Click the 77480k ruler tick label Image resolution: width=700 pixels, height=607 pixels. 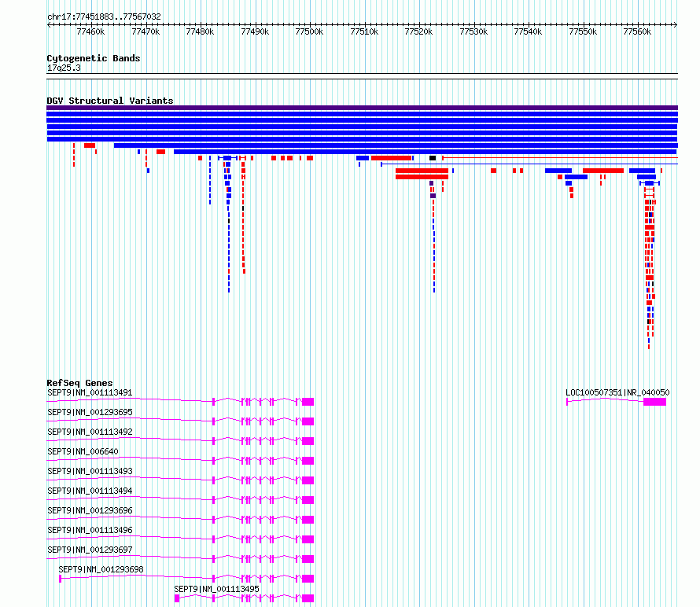200,31
